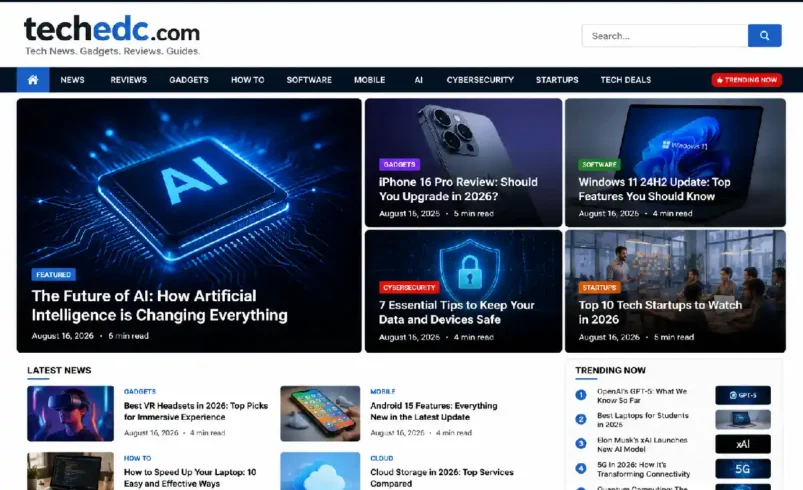Click the home icon in navigation bar
The height and width of the screenshot is (490, 803).
pyautogui.click(x=33, y=80)
